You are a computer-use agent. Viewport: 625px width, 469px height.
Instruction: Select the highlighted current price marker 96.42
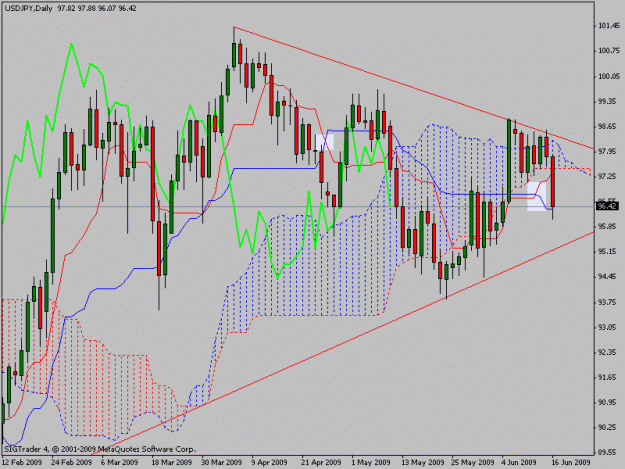click(608, 206)
